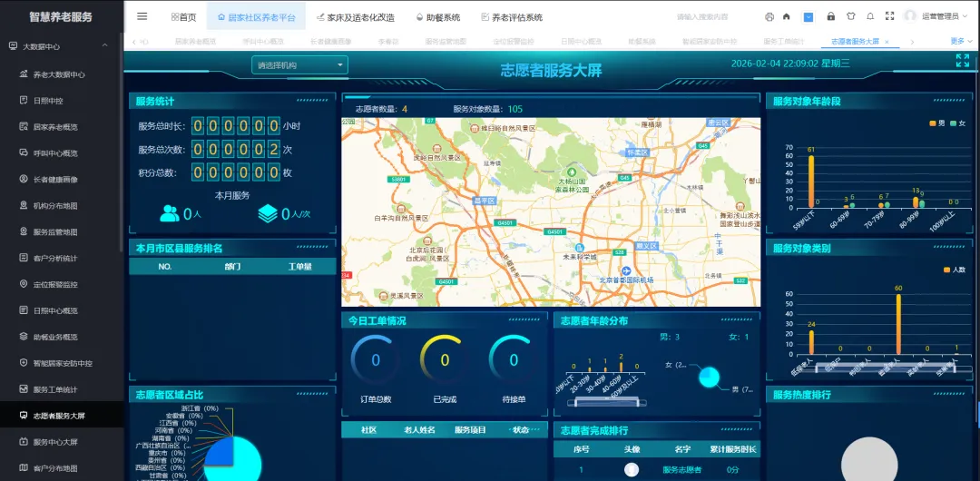The width and height of the screenshot is (980, 481).
Task: Select 助餐系统 top menu
Action: tap(438, 17)
